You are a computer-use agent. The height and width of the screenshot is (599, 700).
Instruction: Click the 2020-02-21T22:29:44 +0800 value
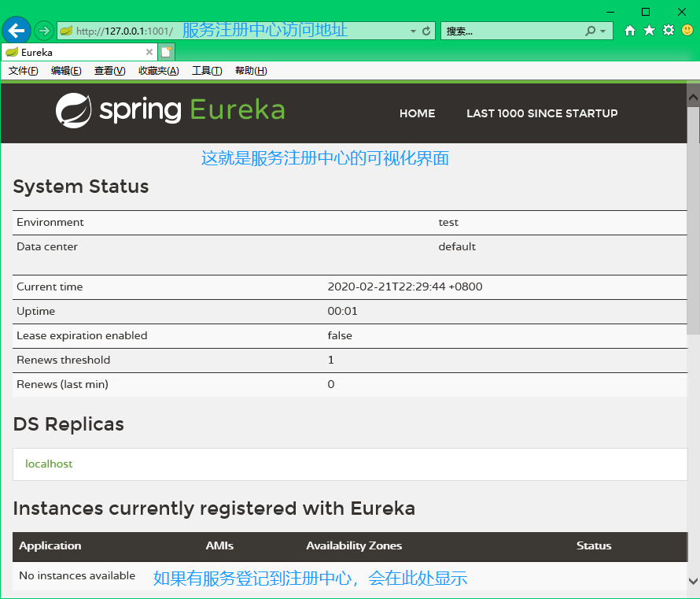pos(405,287)
